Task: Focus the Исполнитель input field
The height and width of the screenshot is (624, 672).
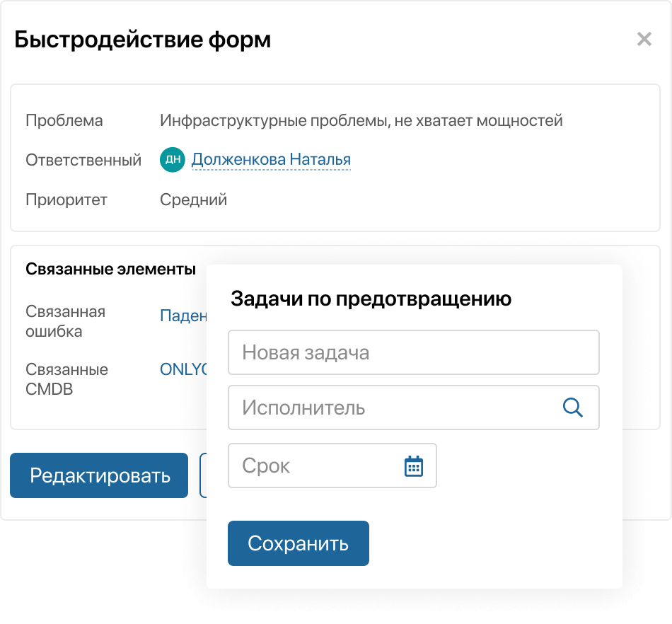Action: coord(414,408)
